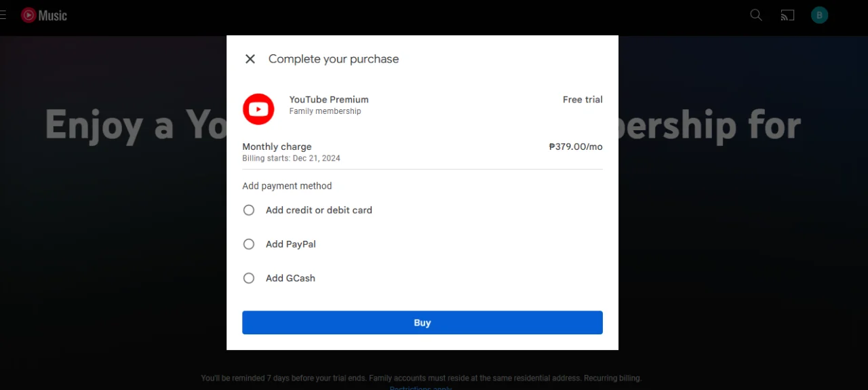Open the account avatar menu
The image size is (868, 390).
click(819, 15)
